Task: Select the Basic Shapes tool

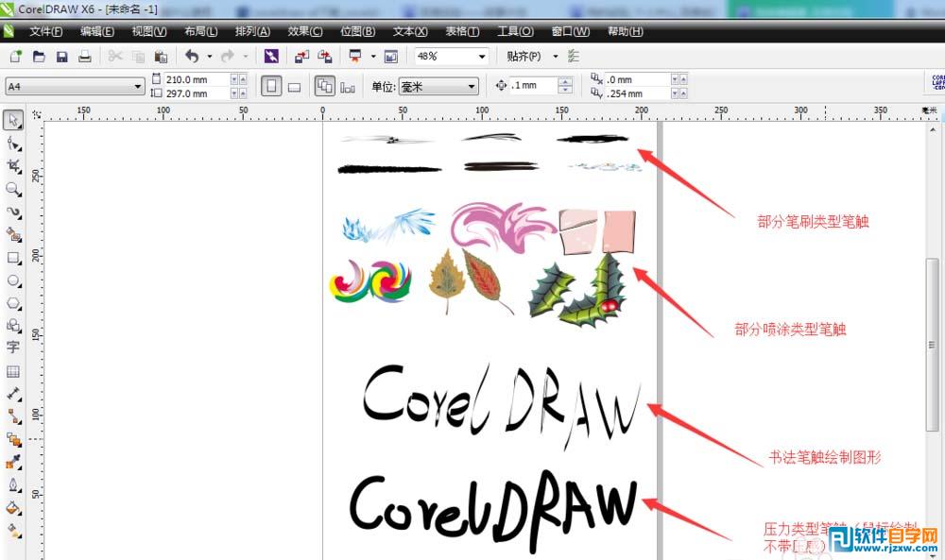Action: pos(13,326)
